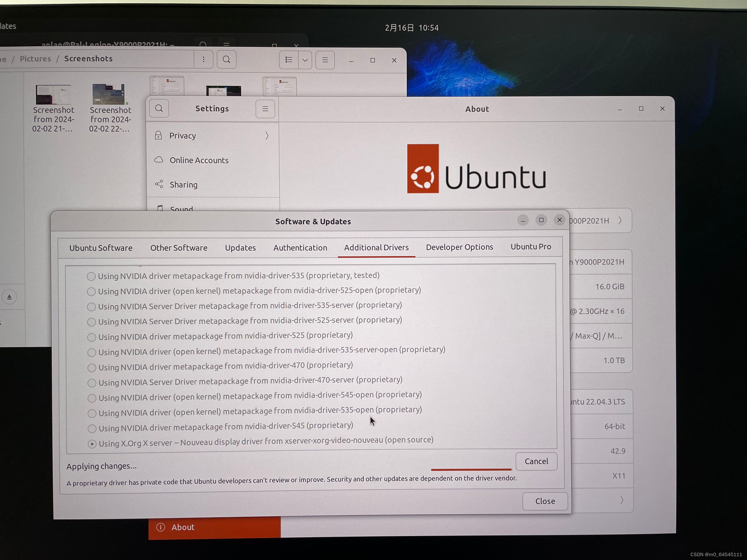Open top bar clock 2月16日 10:54
Image resolution: width=747 pixels, height=560 pixels.
pos(412,28)
